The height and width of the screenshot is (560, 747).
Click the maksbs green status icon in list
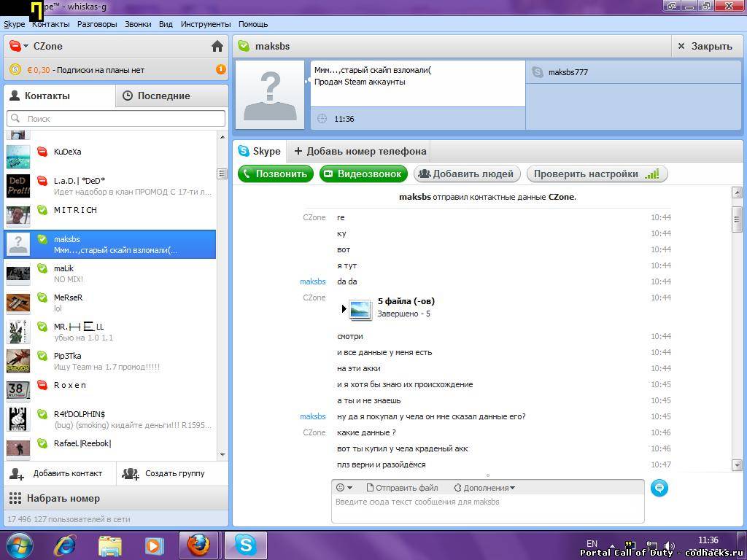coord(42,239)
